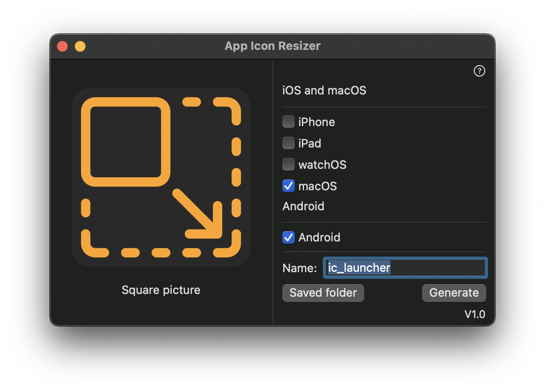The width and height of the screenshot is (545, 392).
Task: Disable the Android checkbox
Action: coord(289,237)
